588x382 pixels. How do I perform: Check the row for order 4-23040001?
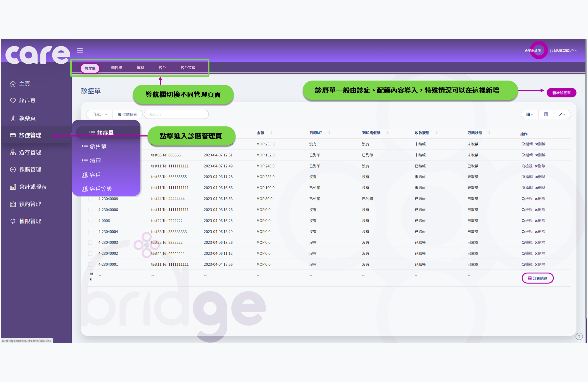coord(90,264)
